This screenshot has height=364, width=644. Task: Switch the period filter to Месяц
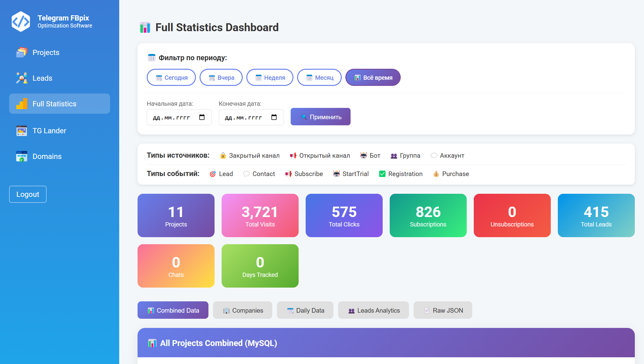point(319,78)
